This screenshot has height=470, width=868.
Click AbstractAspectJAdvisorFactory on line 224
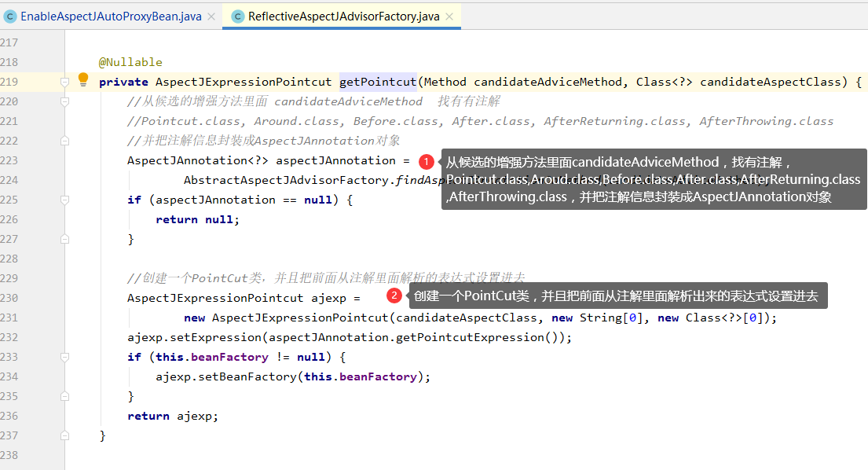(286, 180)
